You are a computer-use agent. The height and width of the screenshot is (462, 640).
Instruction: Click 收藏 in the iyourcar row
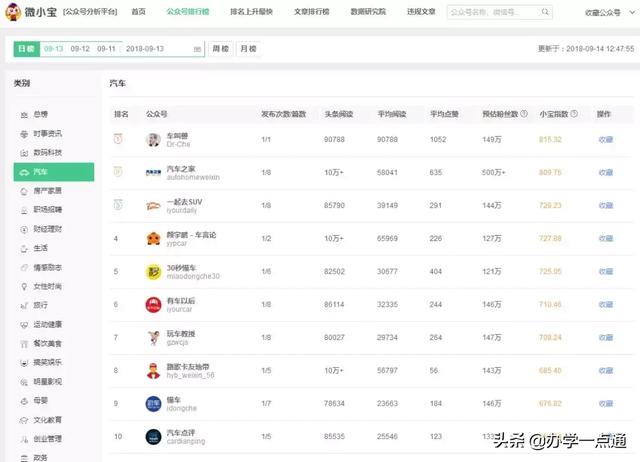click(606, 304)
